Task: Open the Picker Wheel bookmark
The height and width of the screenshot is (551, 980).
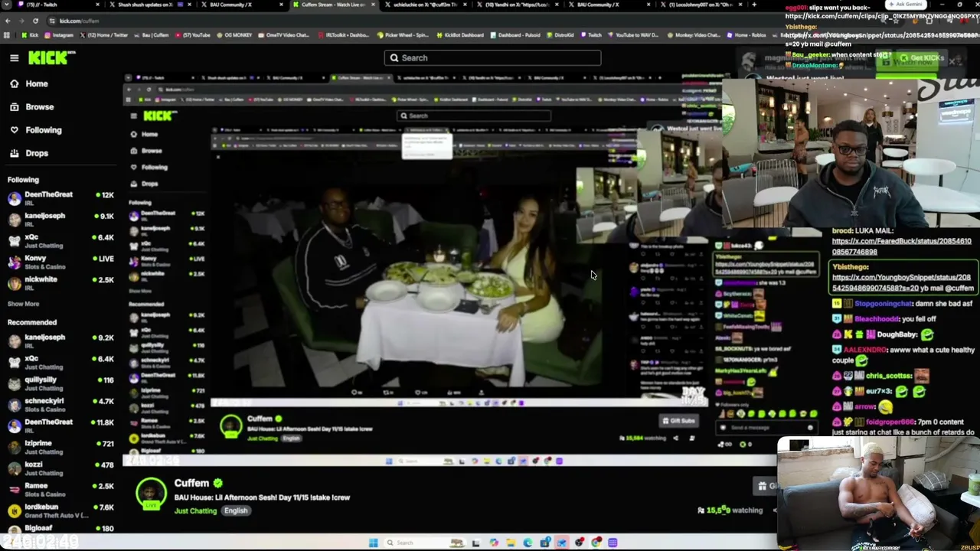Action: point(402,35)
